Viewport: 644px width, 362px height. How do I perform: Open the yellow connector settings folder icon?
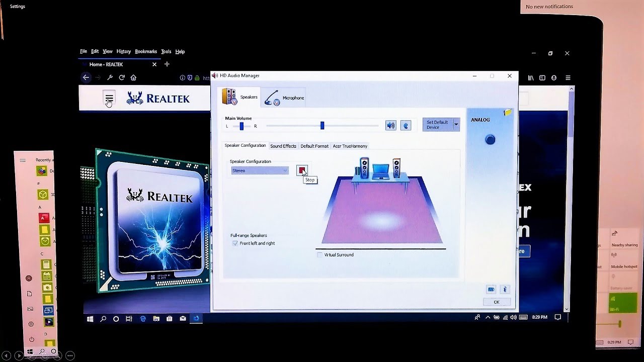pos(508,113)
